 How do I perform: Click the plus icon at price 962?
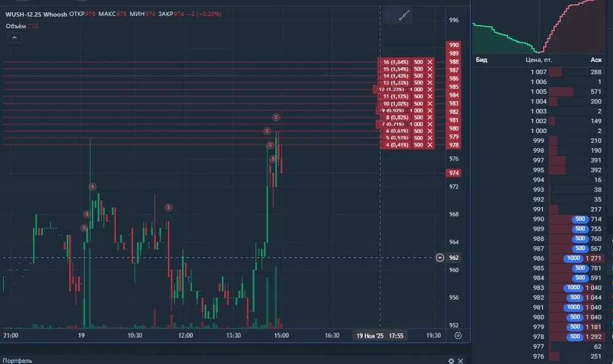pyautogui.click(x=440, y=257)
